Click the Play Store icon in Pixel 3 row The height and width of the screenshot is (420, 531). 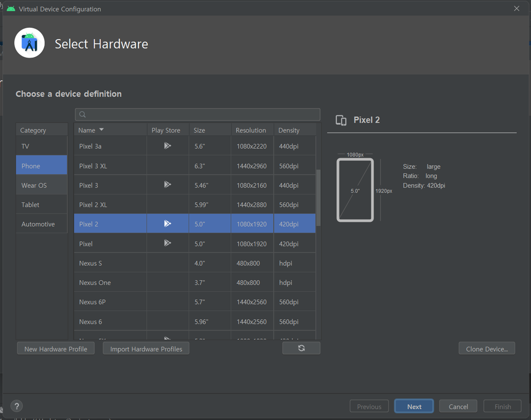click(x=167, y=184)
